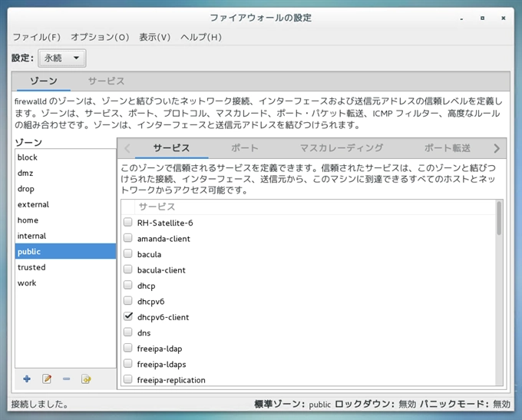This screenshot has width=522, height=420.
Task: Open the ファイル(F) menu
Action: pyautogui.click(x=37, y=37)
